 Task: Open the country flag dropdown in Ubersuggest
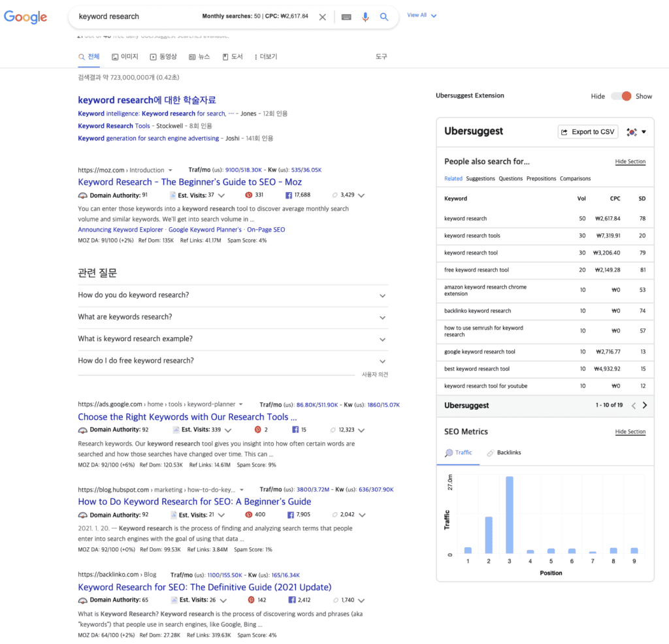tap(636, 132)
